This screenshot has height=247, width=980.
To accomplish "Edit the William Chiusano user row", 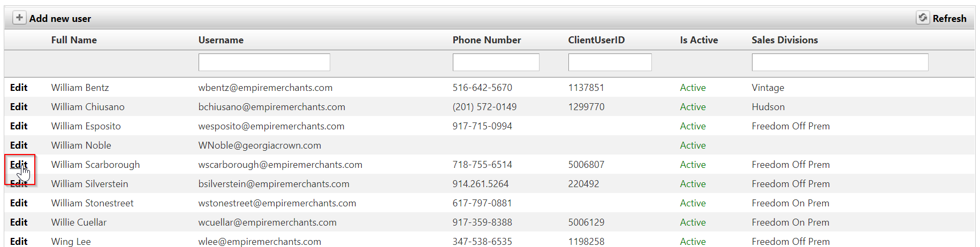I will coord(19,107).
